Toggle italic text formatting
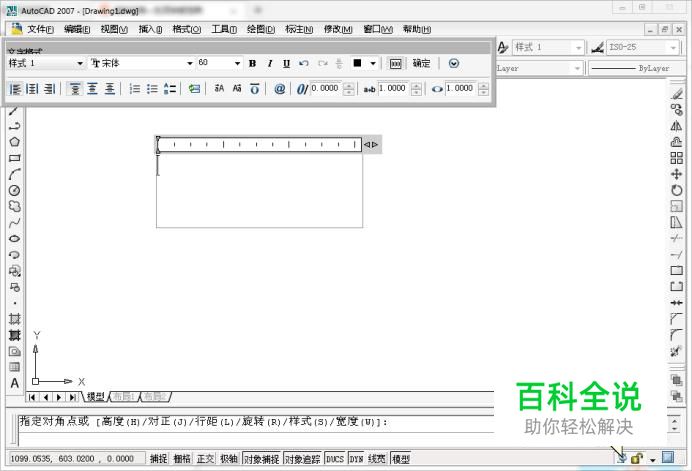 (270, 64)
